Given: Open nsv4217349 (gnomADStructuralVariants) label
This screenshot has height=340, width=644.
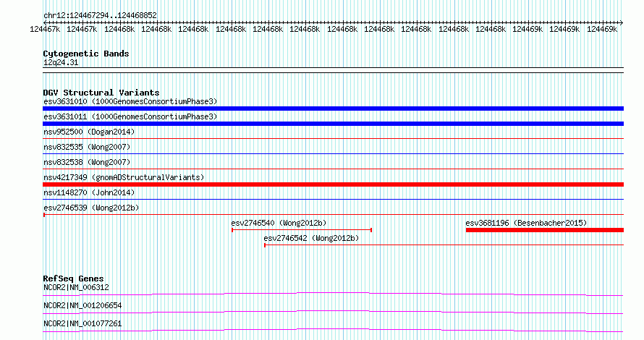Looking at the screenshot, I should point(124,177).
